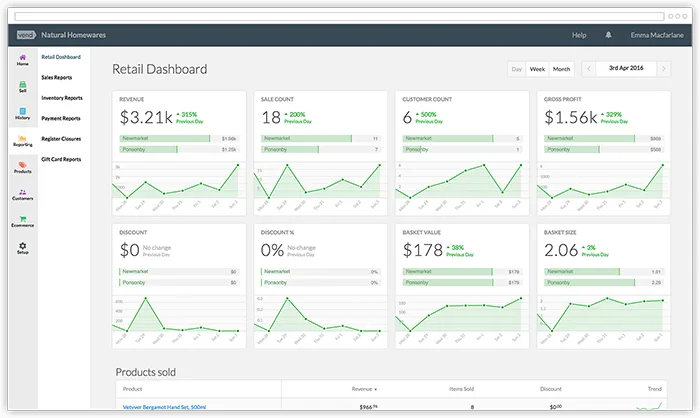Screen dimensions: 700x418
Task: Open the Retail Dashboard menu item
Action: [61, 57]
